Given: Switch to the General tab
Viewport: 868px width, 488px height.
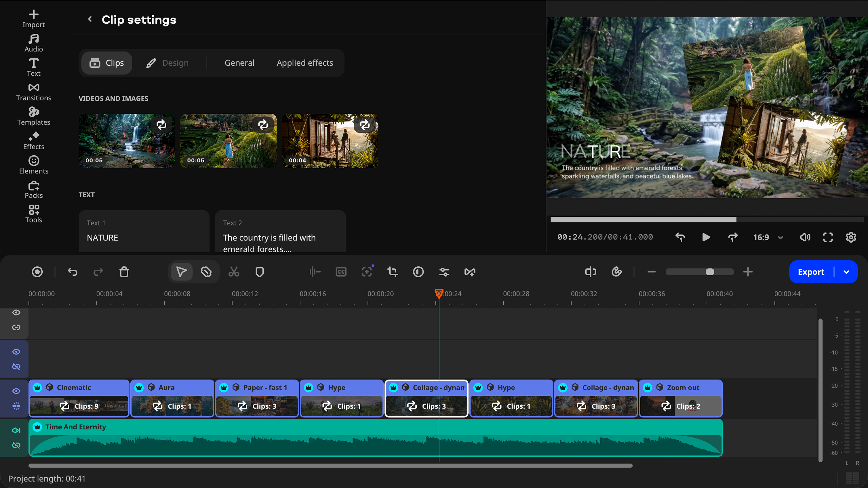Looking at the screenshot, I should pyautogui.click(x=239, y=63).
